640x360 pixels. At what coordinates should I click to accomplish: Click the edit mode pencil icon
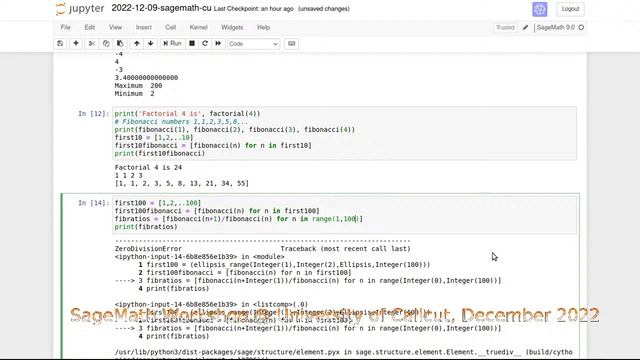pyautogui.click(x=525, y=27)
